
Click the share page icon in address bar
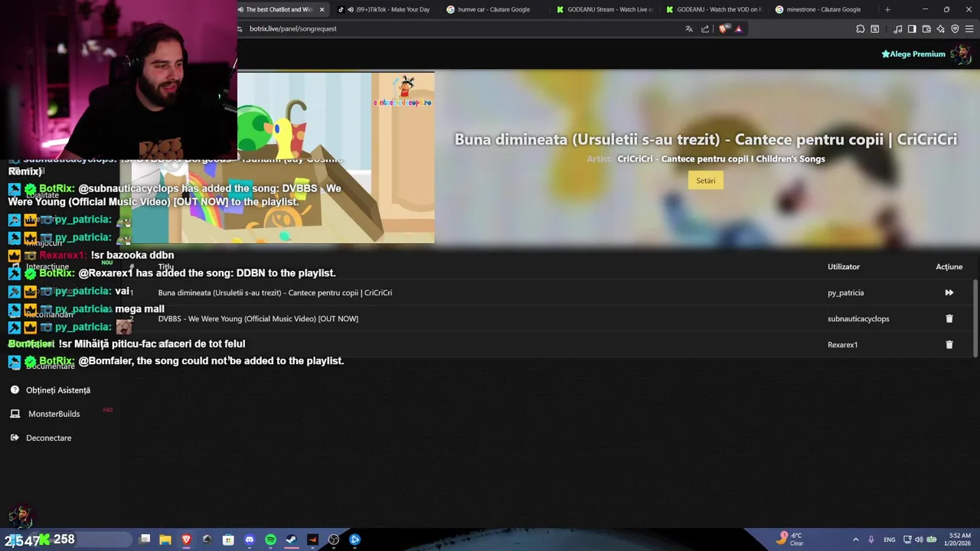(705, 29)
